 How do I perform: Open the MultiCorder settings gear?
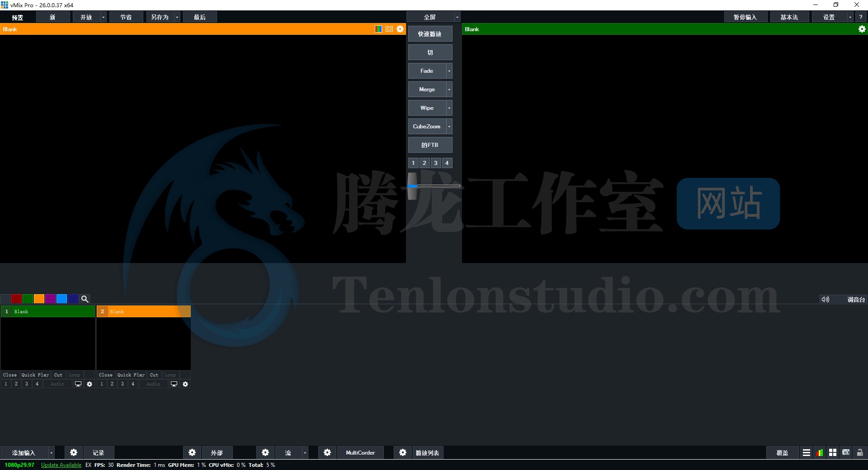point(327,452)
